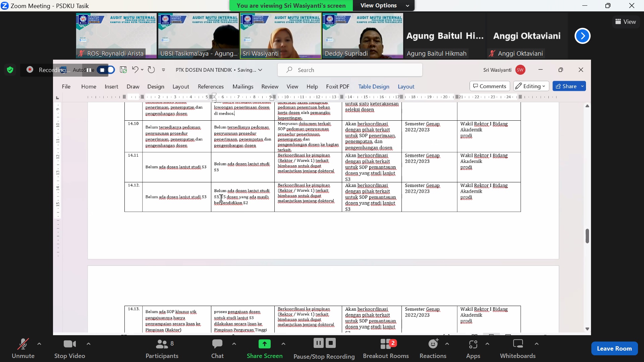Screen dimensions: 644x362
Task: Select ROS_Roynaldi Arista's video thumbnail
Action: coord(116,36)
